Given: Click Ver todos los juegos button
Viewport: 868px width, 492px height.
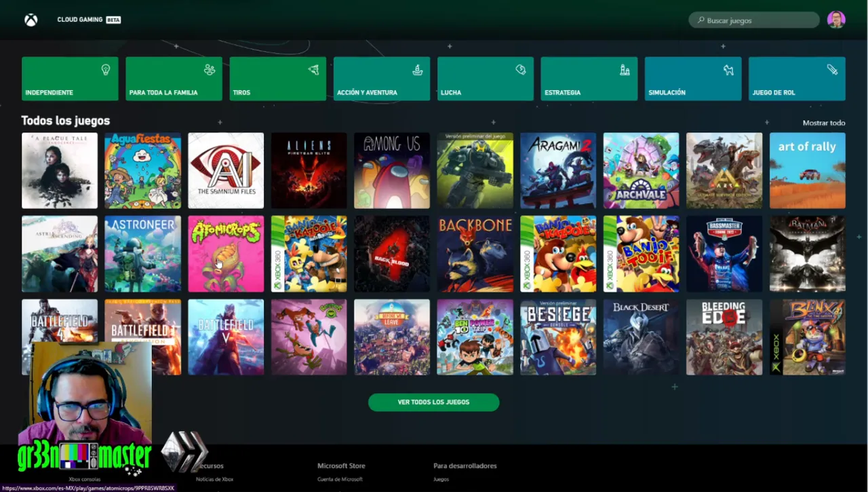Looking at the screenshot, I should (434, 402).
